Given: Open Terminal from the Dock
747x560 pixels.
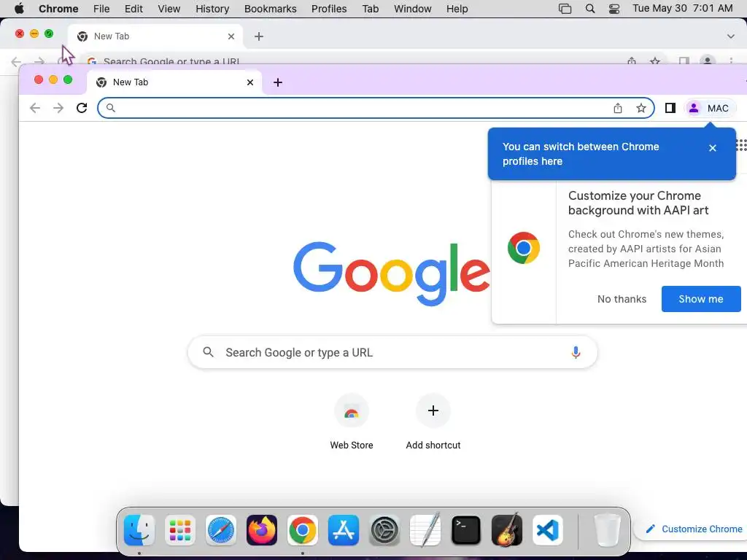Looking at the screenshot, I should tap(466, 530).
